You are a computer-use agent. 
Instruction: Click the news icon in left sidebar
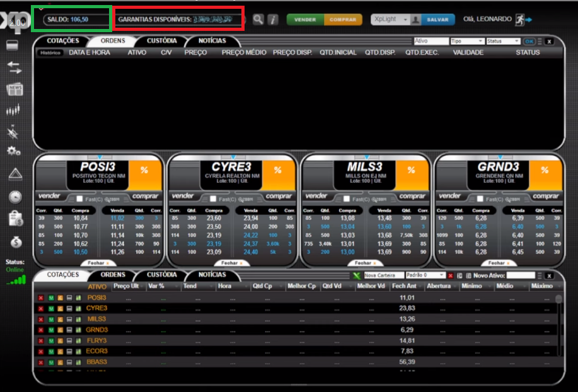tap(14, 89)
